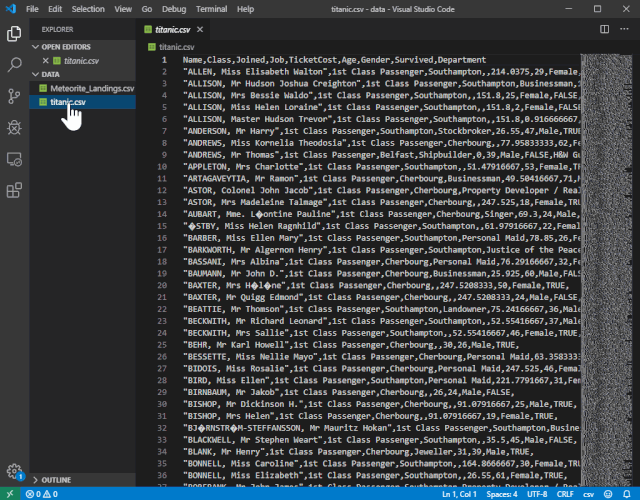Image resolution: width=640 pixels, height=500 pixels.
Task: Click the line "ANDREWS, Mr Thomas"
Action: coord(381,155)
